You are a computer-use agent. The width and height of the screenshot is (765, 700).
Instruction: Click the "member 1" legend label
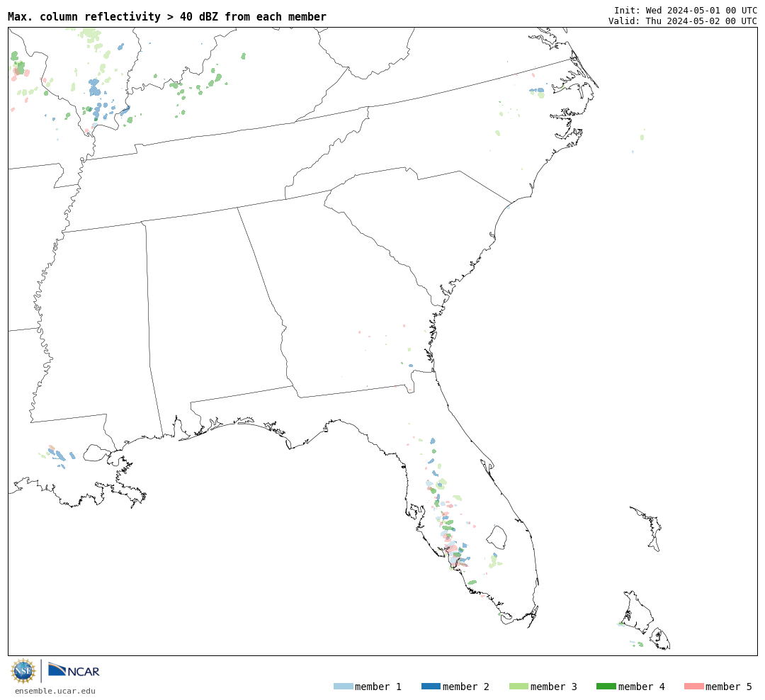tap(378, 687)
